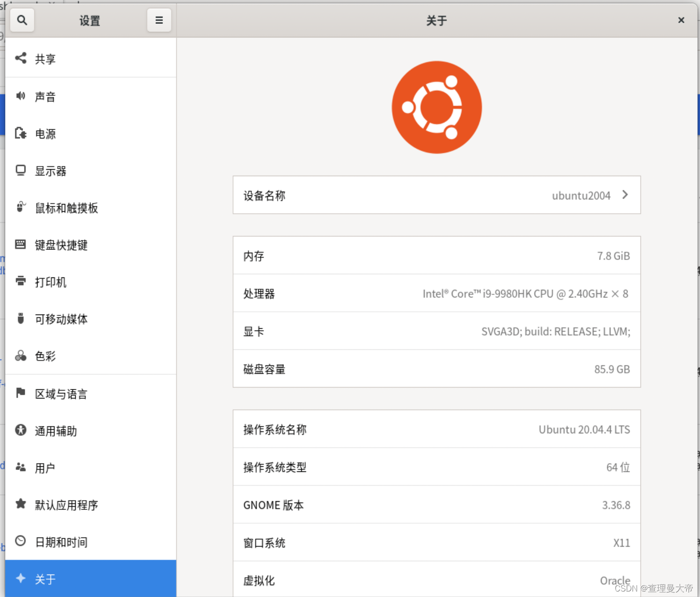Screen dimensions: 700x597
Task: Go to 默认应用程序 settings
Action: tap(90, 505)
